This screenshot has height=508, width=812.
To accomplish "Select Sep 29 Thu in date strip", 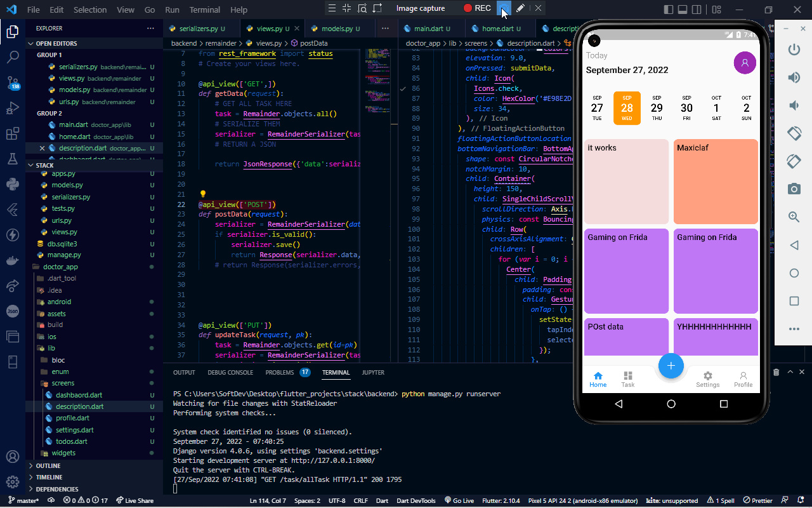I will [x=657, y=108].
